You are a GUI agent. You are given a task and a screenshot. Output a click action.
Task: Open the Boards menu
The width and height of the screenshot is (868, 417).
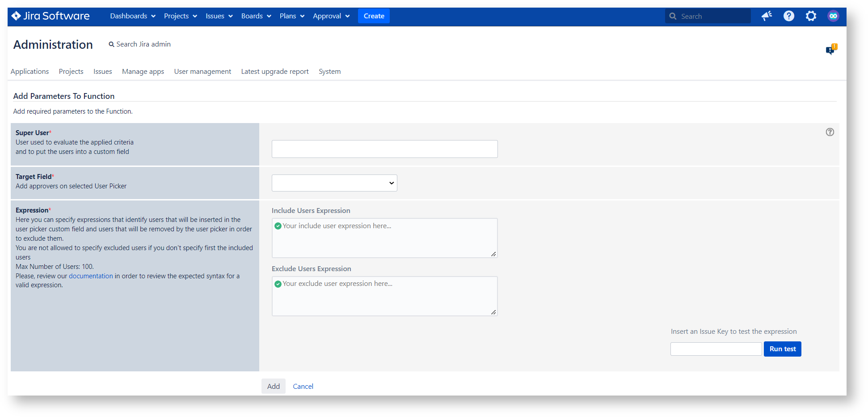(x=256, y=16)
